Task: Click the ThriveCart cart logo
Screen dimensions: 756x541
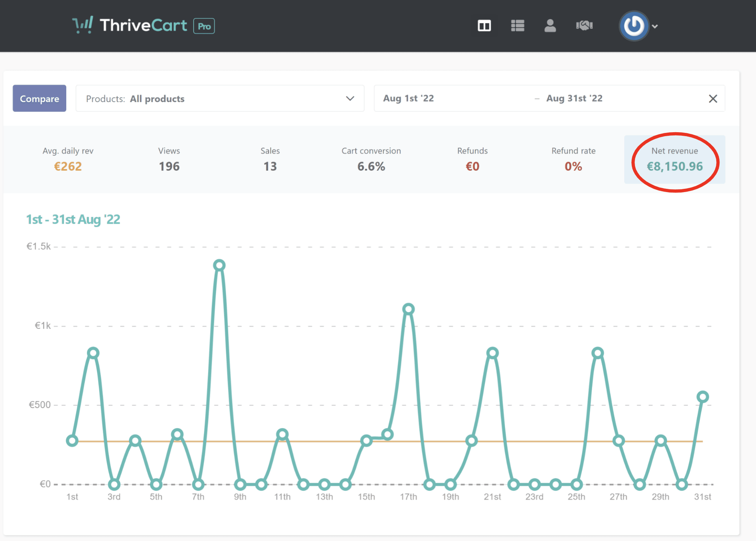Action: 83,25
